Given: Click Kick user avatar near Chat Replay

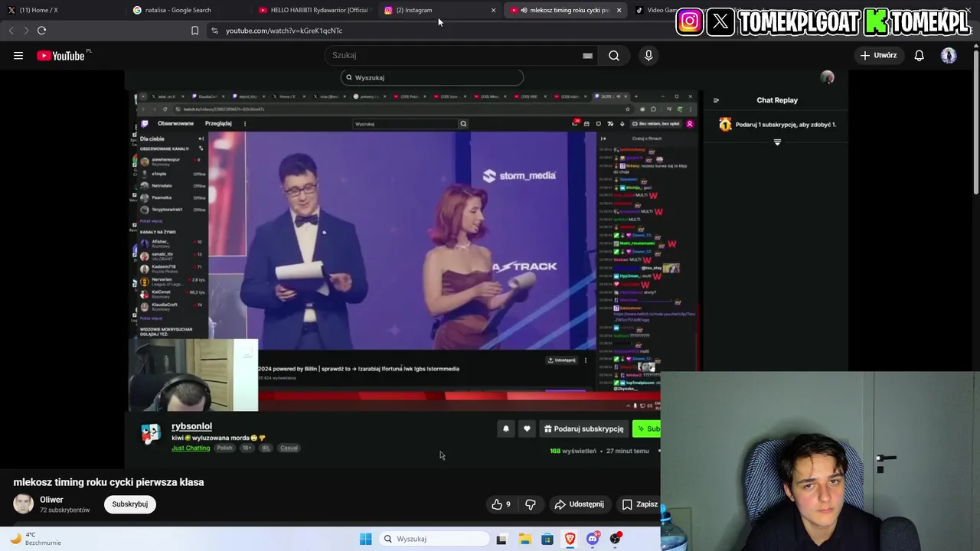Looking at the screenshot, I should 827,77.
